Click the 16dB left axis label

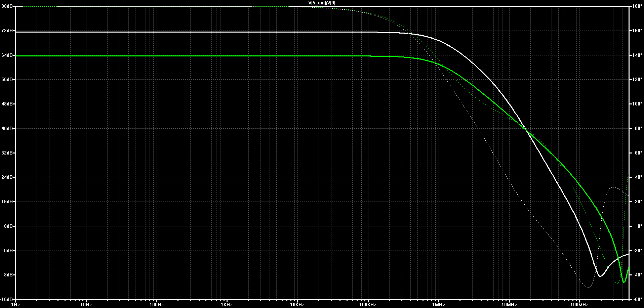pos(7,202)
